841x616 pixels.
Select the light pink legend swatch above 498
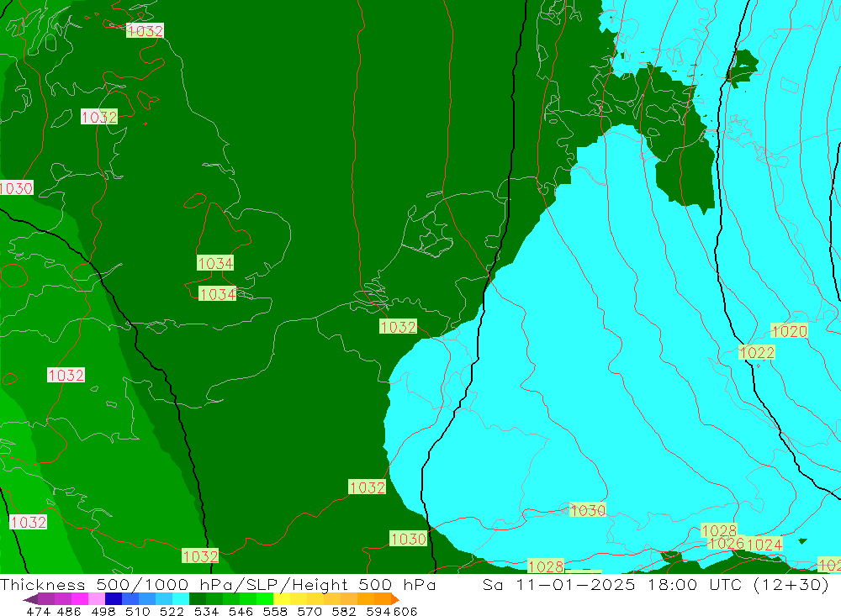[x=97, y=599]
